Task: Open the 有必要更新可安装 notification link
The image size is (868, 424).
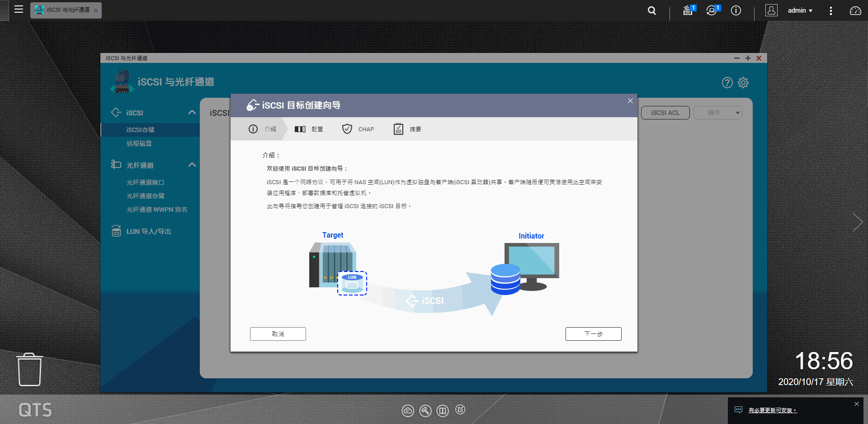Action: point(773,410)
